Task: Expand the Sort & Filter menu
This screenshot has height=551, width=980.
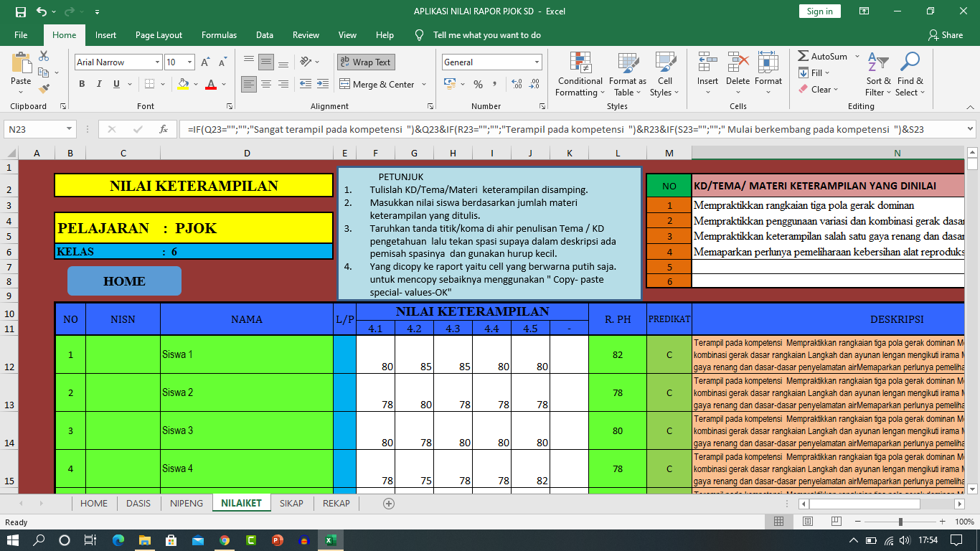Action: click(878, 74)
